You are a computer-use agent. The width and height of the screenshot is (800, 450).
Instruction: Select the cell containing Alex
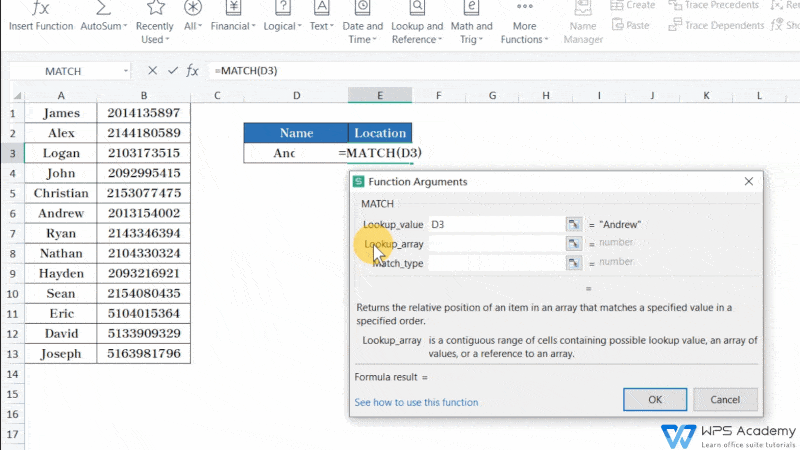pos(61,133)
